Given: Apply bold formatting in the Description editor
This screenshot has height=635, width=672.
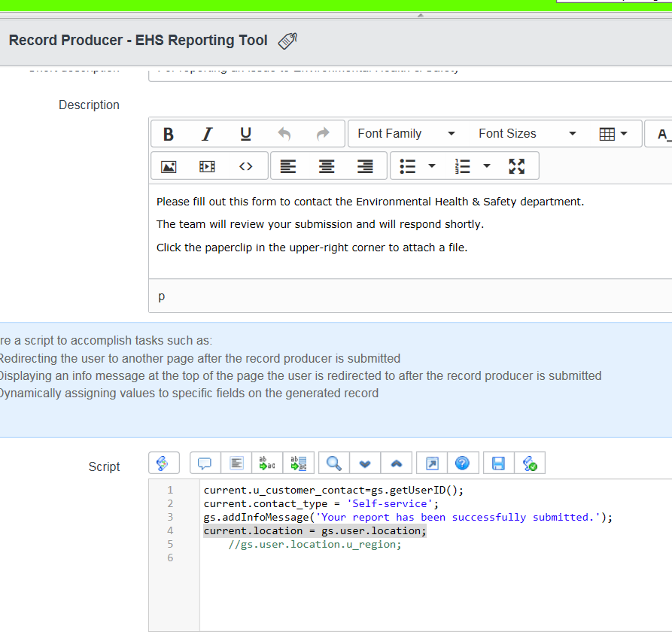Looking at the screenshot, I should click(168, 133).
